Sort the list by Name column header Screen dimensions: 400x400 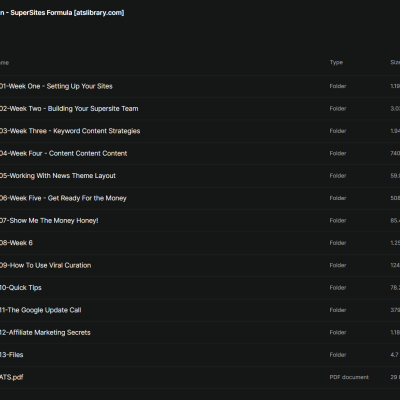pyautogui.click(x=4, y=63)
